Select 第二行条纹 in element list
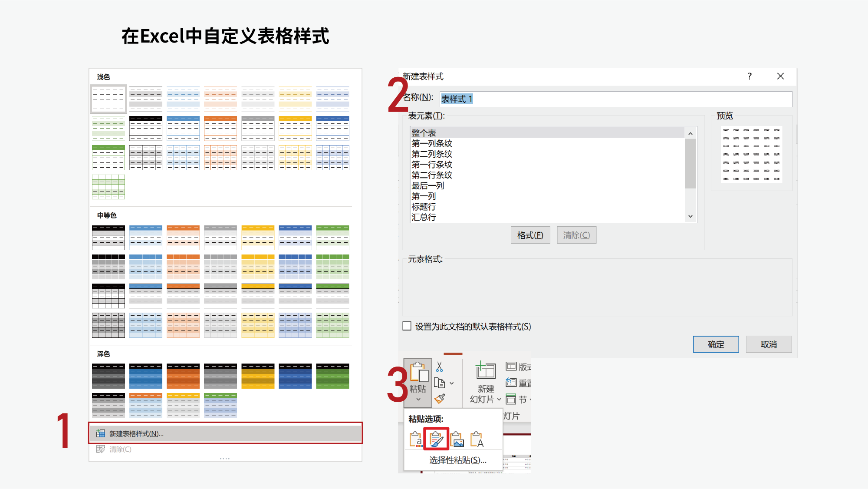Screen dimensions: 868x489 [547, 175]
